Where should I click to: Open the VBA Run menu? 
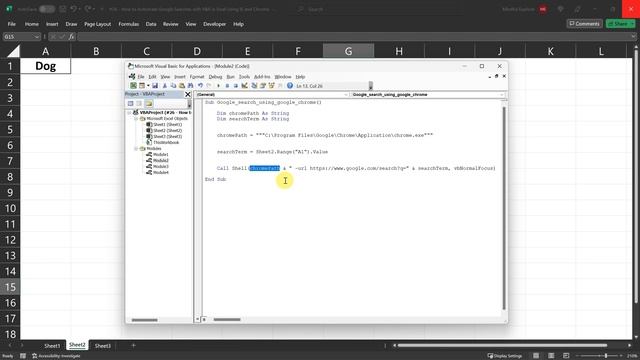[231, 77]
